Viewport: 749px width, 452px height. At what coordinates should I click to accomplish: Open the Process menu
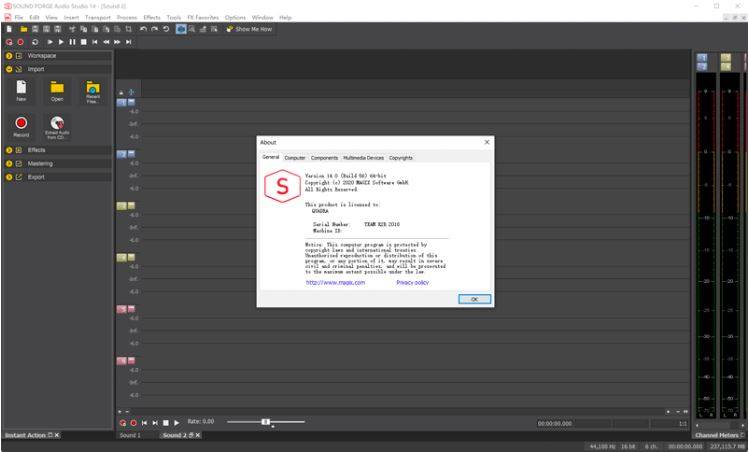[126, 17]
